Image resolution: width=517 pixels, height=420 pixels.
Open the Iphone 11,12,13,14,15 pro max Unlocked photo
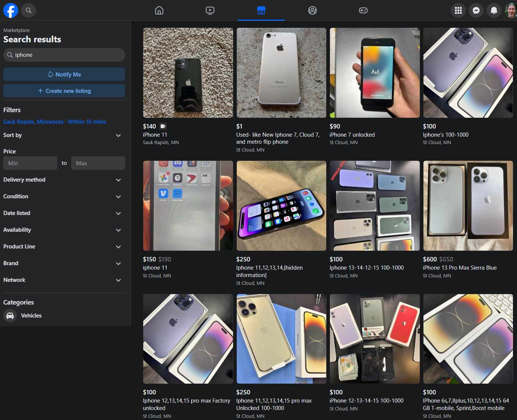click(281, 339)
